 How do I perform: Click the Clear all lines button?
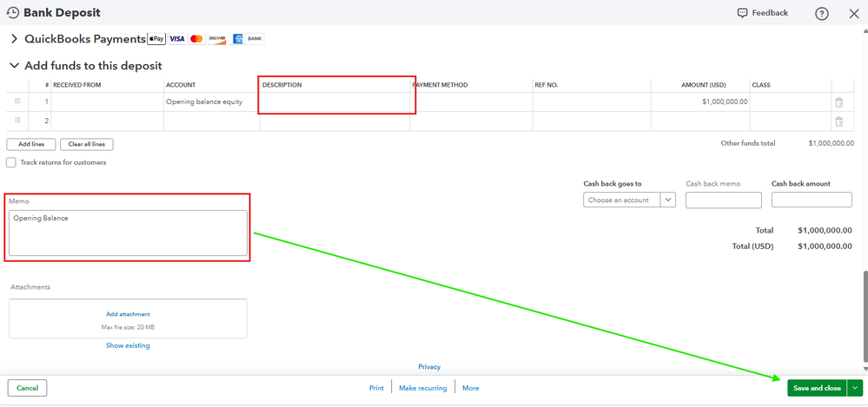point(86,144)
